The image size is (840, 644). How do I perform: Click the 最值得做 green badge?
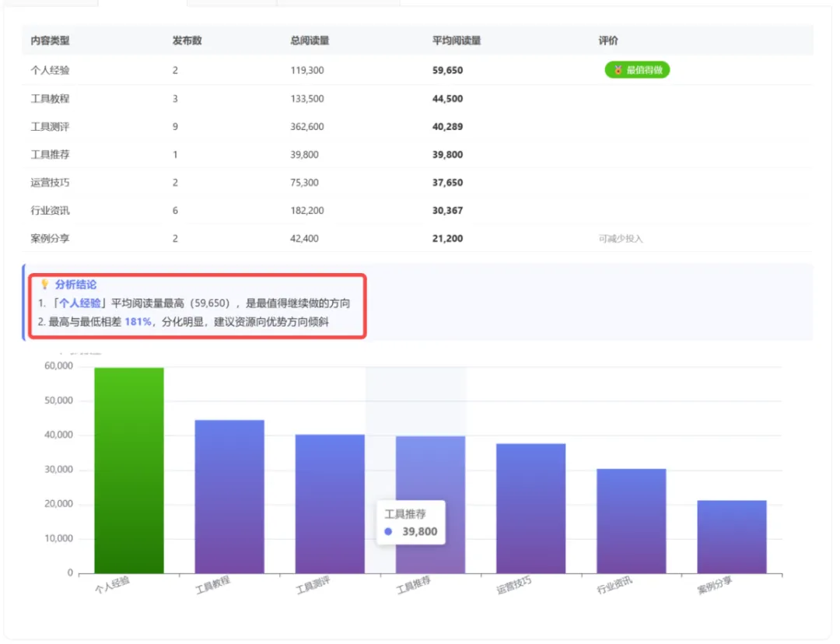pyautogui.click(x=637, y=70)
